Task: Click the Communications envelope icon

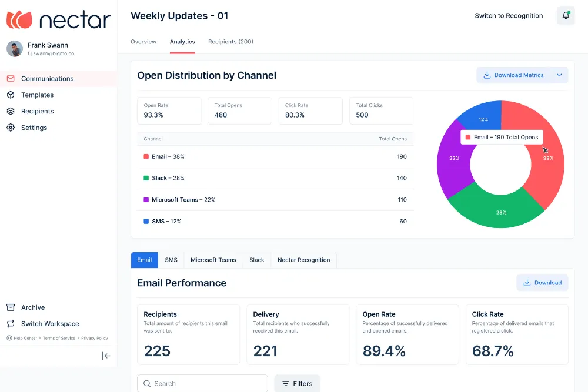Action: (x=11, y=78)
